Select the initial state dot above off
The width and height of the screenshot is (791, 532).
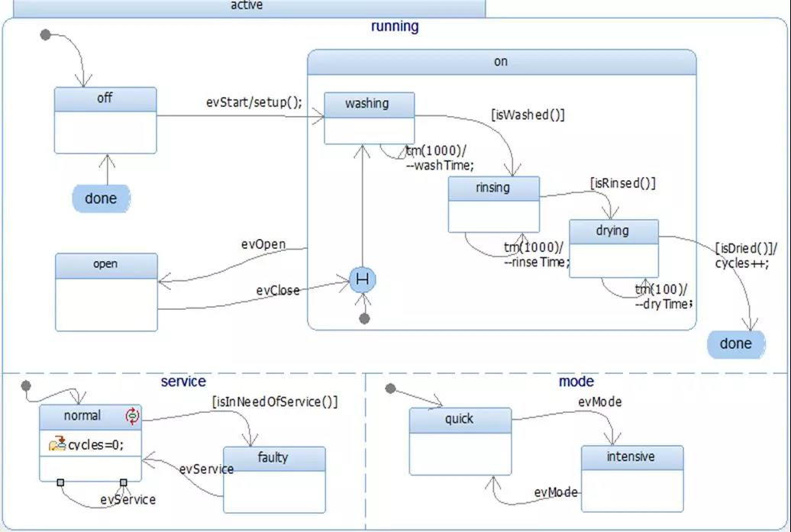pos(45,34)
